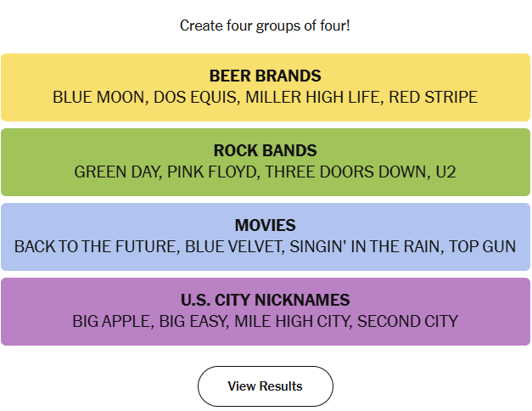The width and height of the screenshot is (532, 411).
Task: Click the words BLUE MOON in yellow group
Action: click(99, 97)
